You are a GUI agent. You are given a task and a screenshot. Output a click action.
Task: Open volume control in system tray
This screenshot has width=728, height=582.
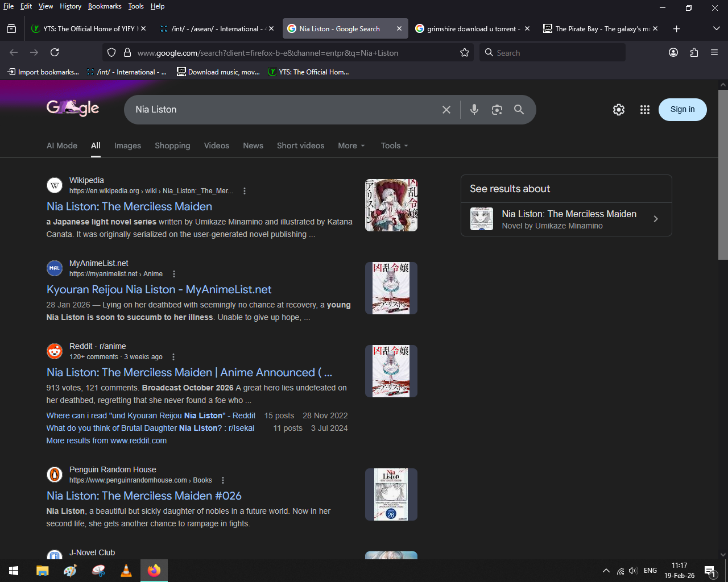coord(633,571)
